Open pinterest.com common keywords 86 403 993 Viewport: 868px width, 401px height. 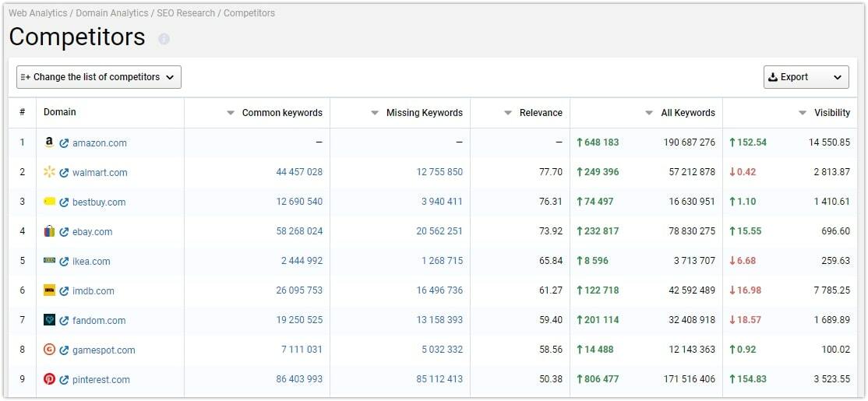(299, 379)
